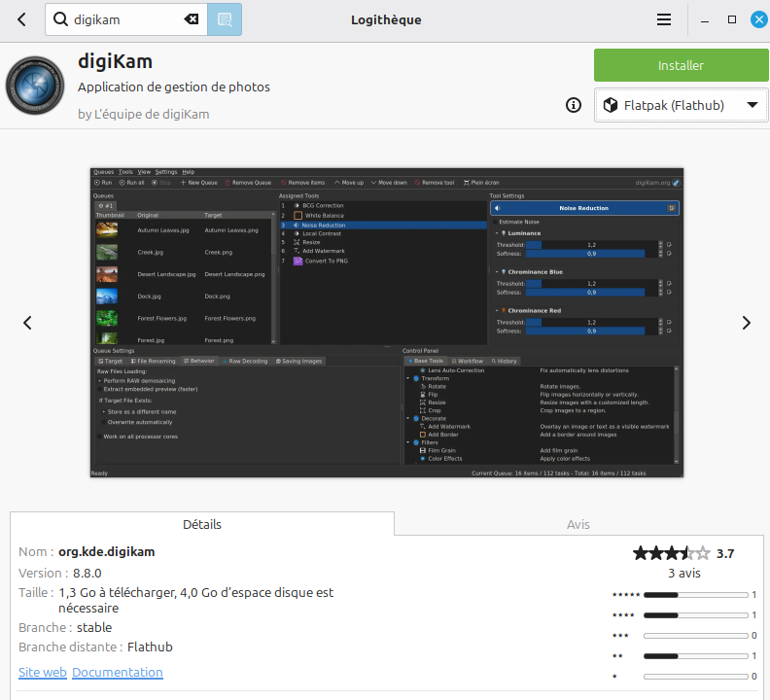Open the hamburger menu in the header

[664, 19]
